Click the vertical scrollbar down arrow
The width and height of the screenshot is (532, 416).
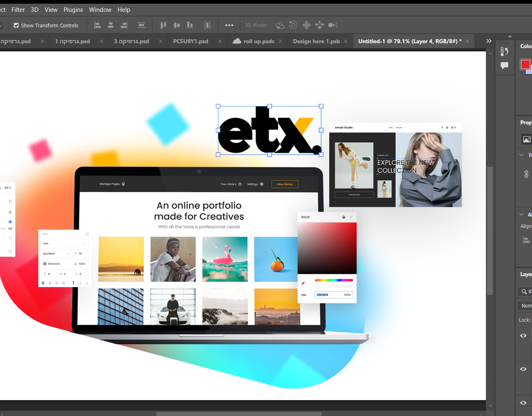(490, 406)
